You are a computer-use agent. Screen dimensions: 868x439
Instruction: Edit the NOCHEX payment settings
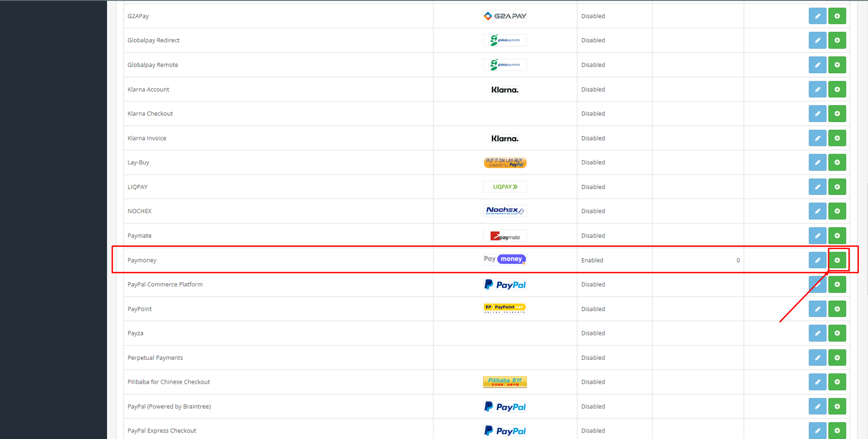(x=817, y=211)
